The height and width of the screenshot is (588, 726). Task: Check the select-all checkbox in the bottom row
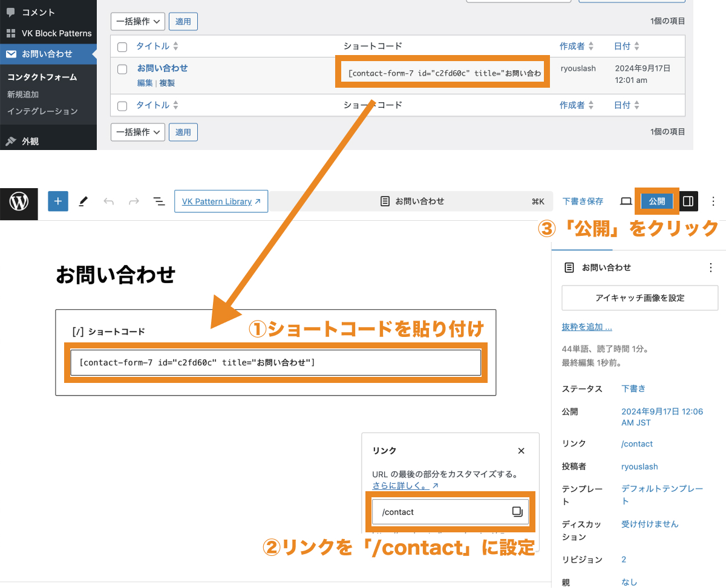pyautogui.click(x=122, y=105)
